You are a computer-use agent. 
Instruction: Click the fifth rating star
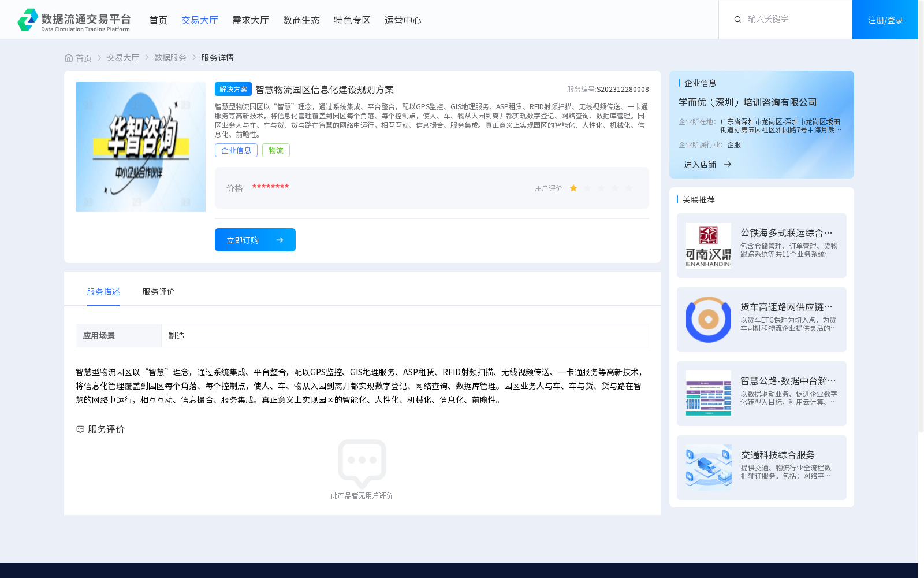pyautogui.click(x=629, y=188)
